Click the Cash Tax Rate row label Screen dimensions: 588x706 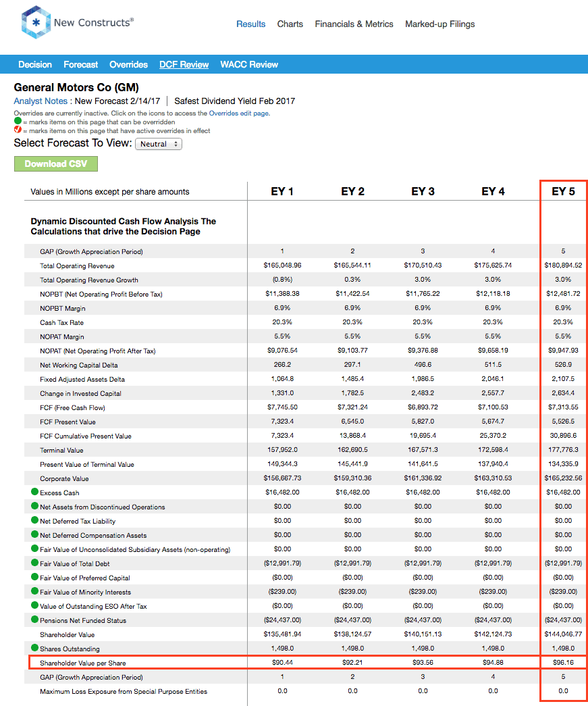point(61,323)
